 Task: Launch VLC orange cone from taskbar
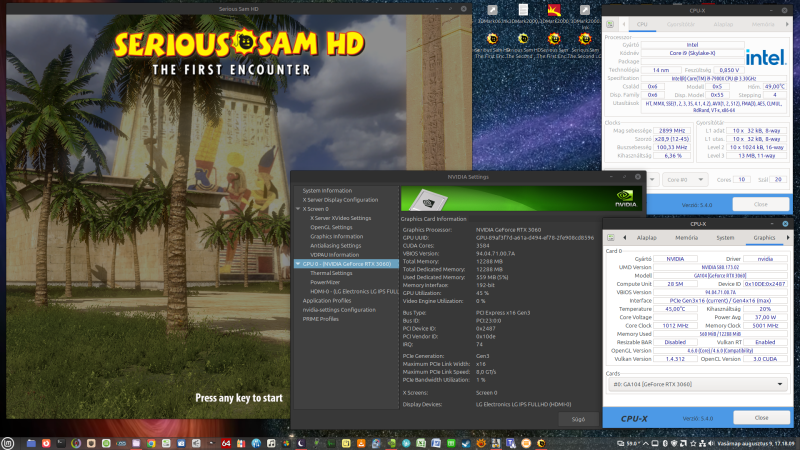coord(361,443)
